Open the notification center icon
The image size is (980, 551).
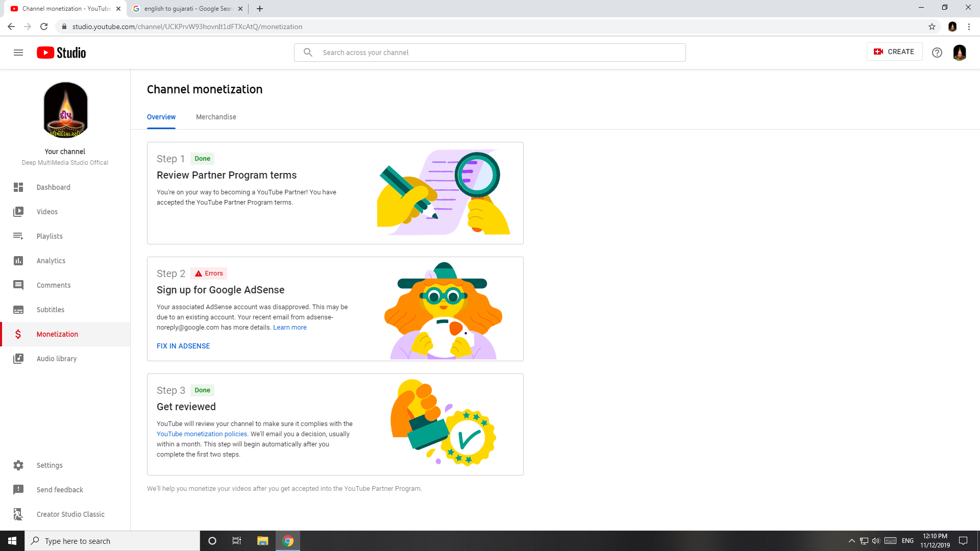963,541
